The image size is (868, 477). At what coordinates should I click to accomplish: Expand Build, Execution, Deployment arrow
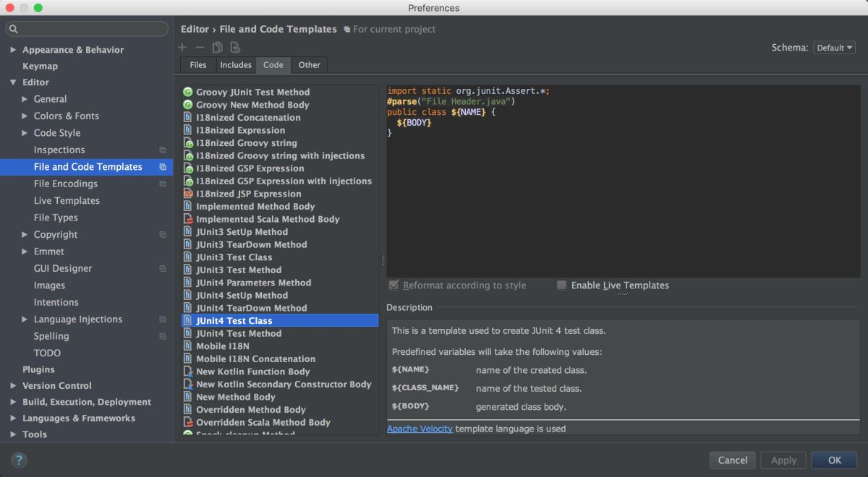click(13, 402)
